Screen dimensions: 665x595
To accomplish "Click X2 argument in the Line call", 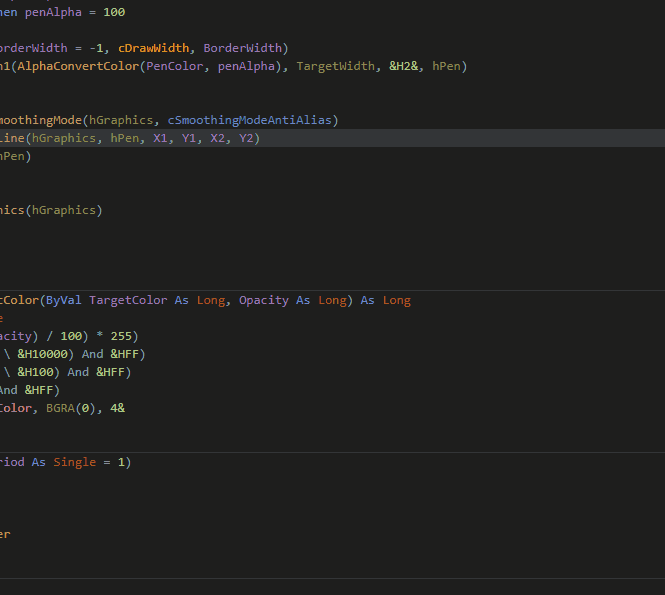I will [x=218, y=138].
